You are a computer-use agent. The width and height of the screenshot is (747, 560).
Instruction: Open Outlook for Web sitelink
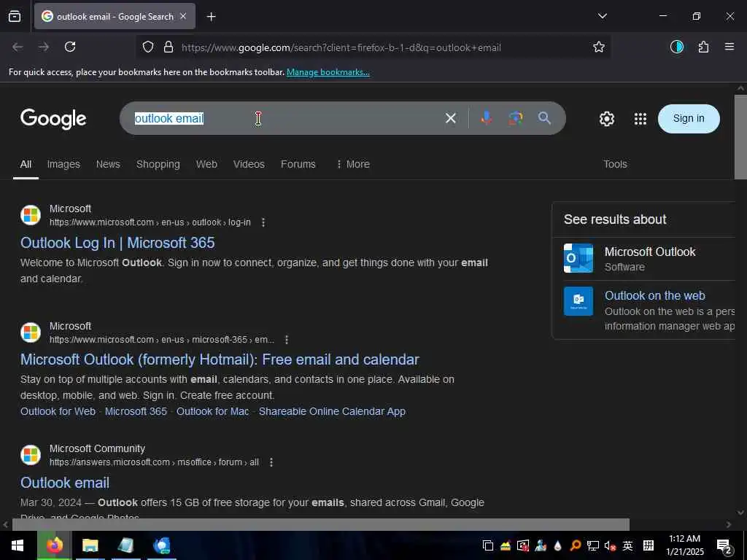pos(58,411)
